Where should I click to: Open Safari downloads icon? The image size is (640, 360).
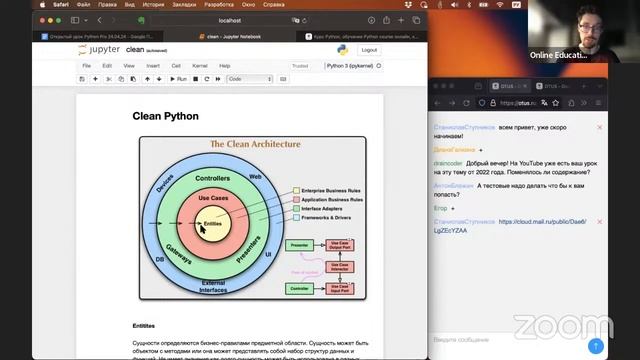(x=371, y=20)
